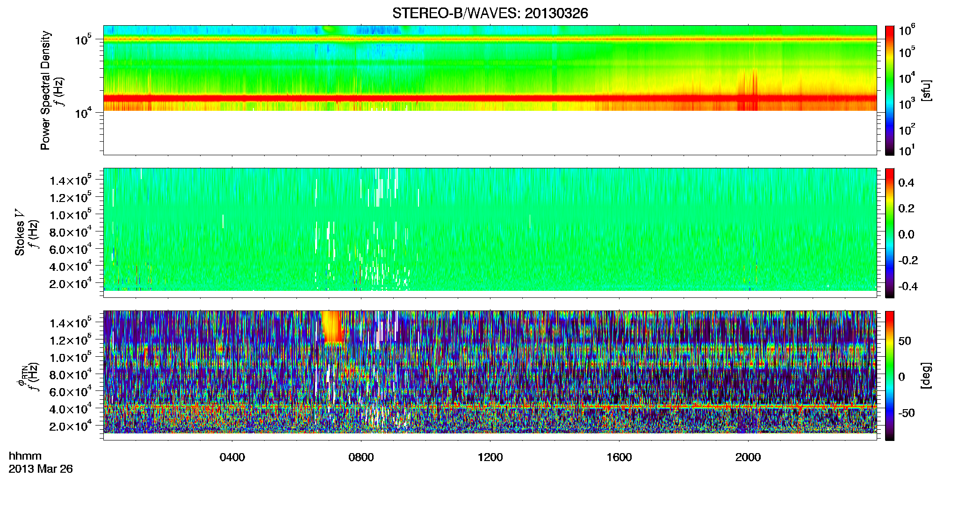Click the 2000 time tick label
Screen dimensions: 980x505
[748, 457]
